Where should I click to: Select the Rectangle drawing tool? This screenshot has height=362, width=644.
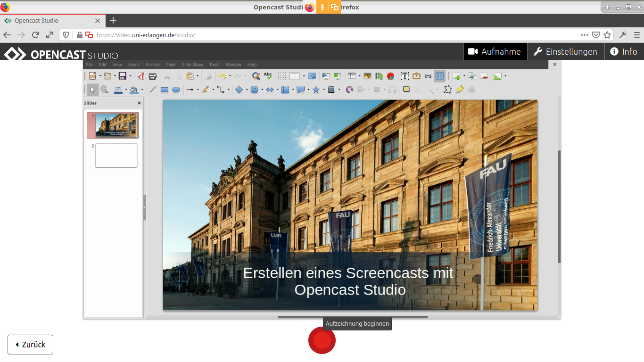pyautogui.click(x=165, y=90)
